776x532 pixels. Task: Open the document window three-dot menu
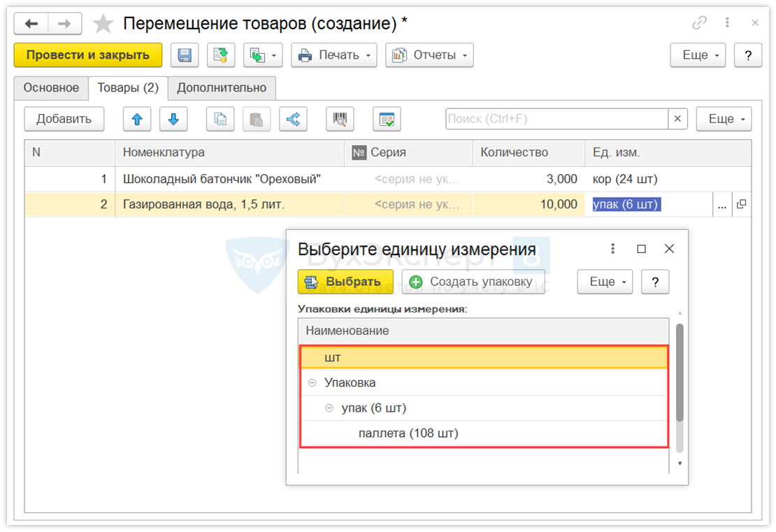click(727, 22)
